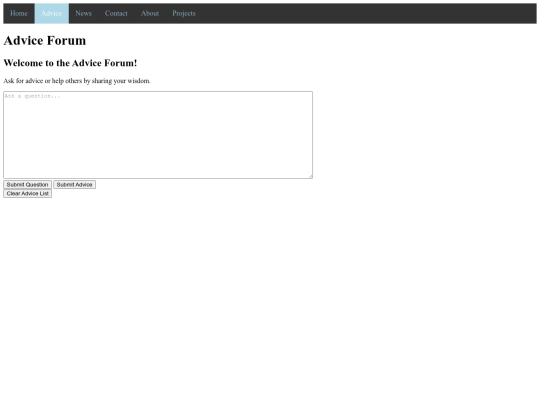Open the Home navigation link
The image size is (540, 405).
click(19, 13)
